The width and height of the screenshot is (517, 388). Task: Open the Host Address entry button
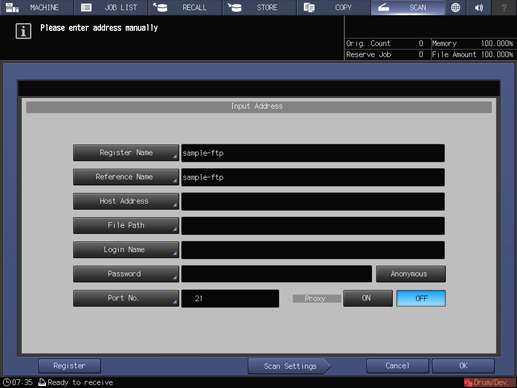pyautogui.click(x=126, y=201)
